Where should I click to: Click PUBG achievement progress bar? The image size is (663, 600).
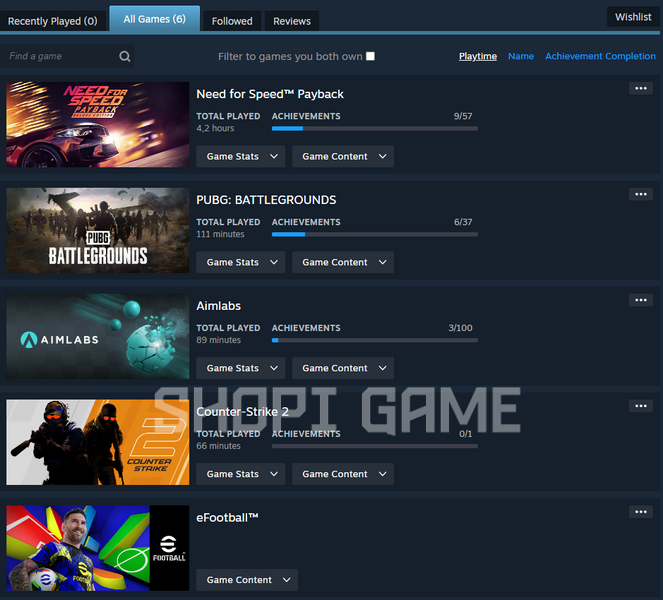point(375,234)
